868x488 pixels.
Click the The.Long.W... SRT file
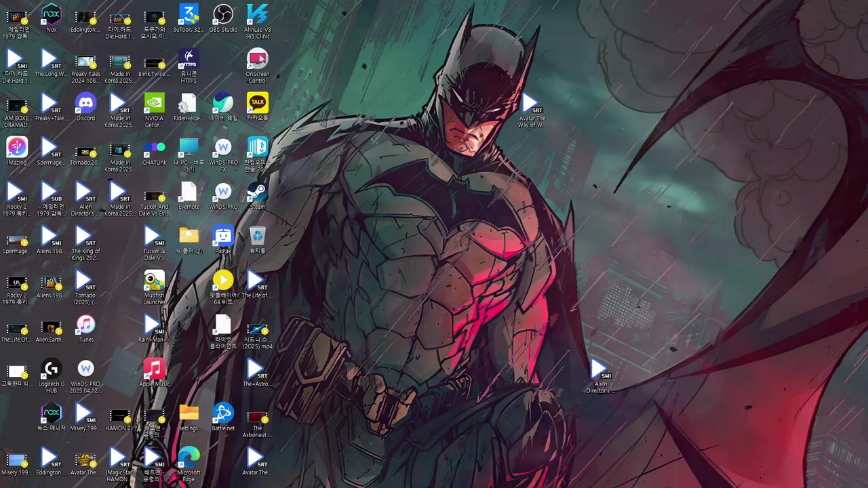click(50, 62)
